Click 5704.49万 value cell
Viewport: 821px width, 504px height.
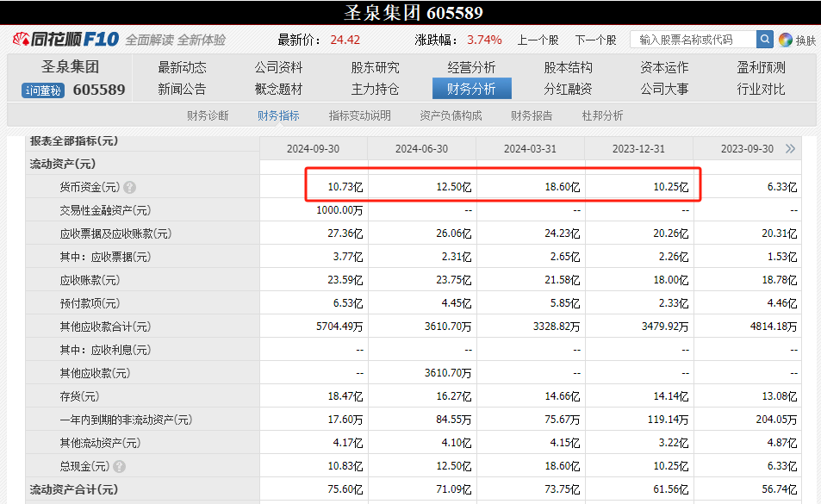[339, 327]
